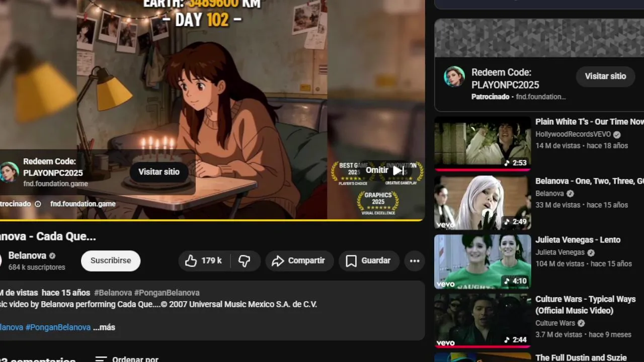Click the yellow ad progress bar

[212, 220]
